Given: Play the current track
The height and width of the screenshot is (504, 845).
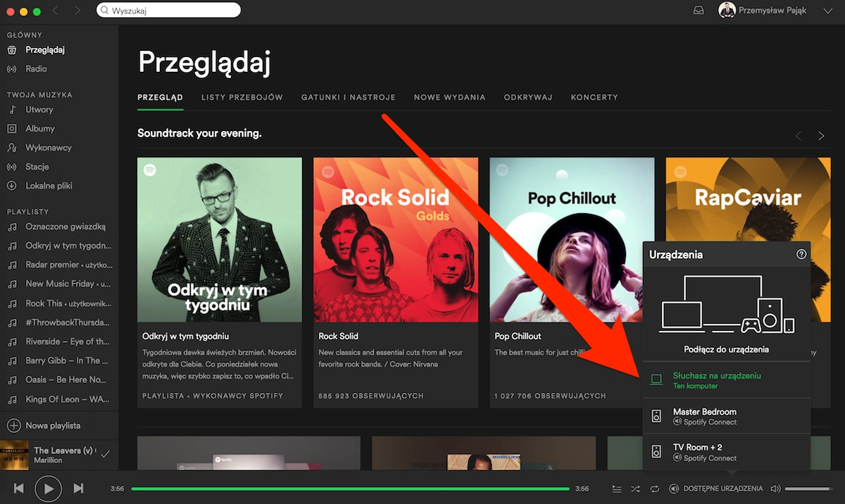Looking at the screenshot, I should coord(48,488).
